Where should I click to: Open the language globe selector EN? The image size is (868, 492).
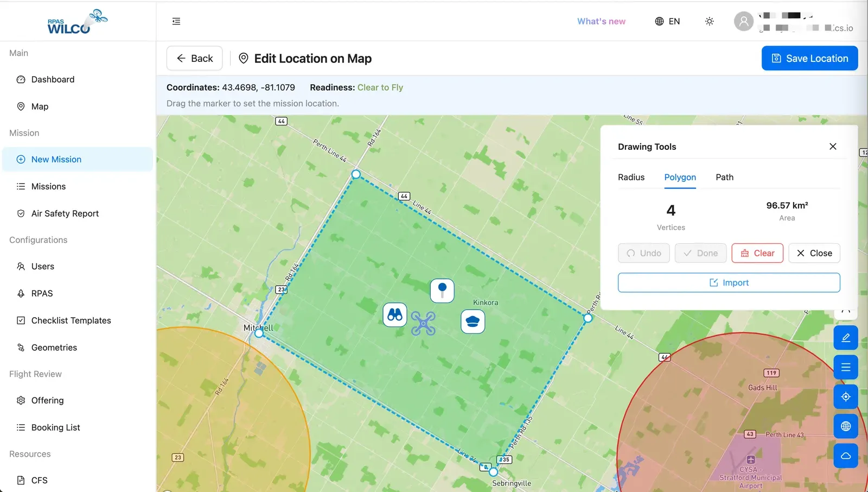(667, 21)
